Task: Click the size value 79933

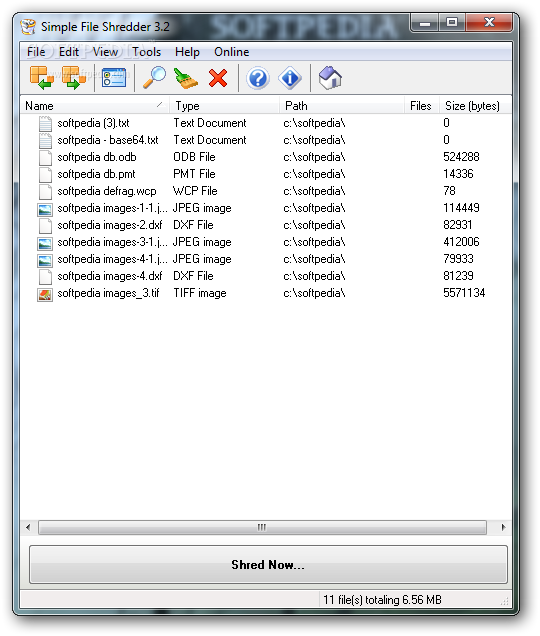Action: tap(458, 259)
